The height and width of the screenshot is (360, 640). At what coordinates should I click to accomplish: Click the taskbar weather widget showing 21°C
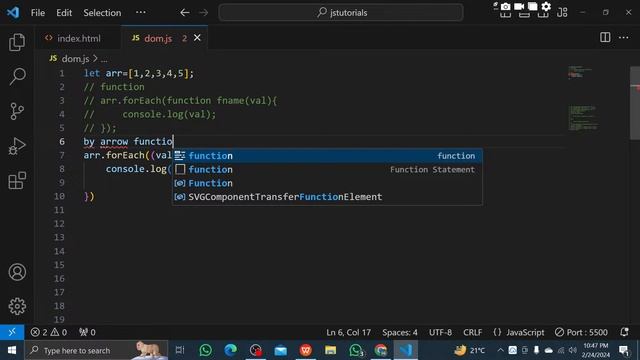[469, 350]
